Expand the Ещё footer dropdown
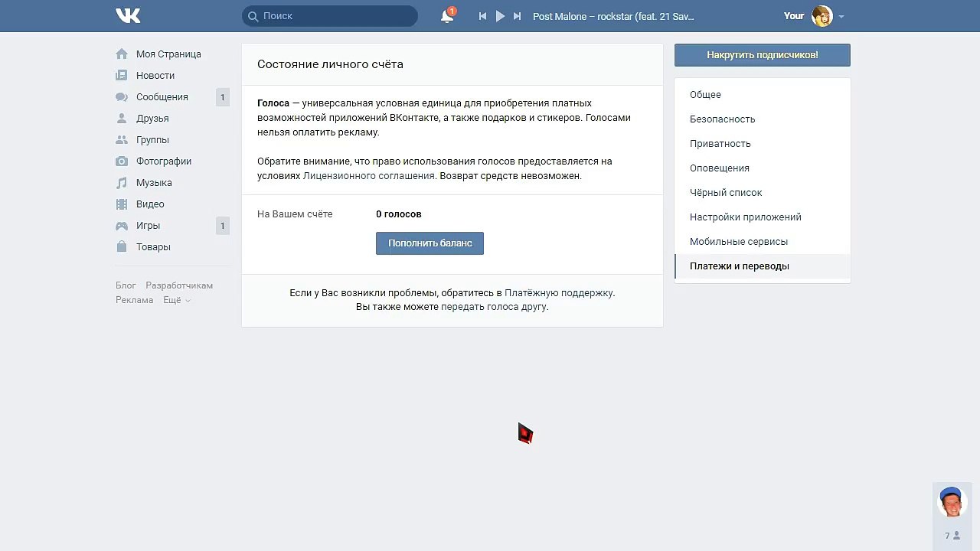The width and height of the screenshot is (980, 551). [x=177, y=300]
